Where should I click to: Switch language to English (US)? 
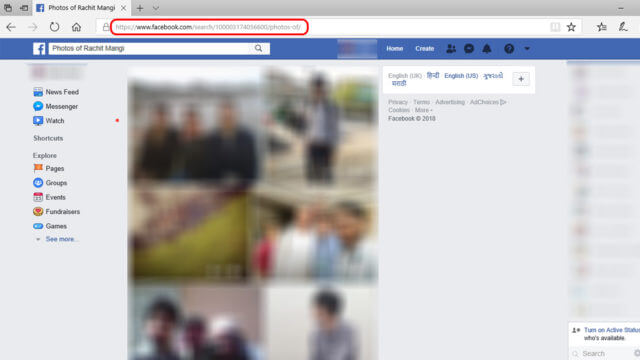461,76
